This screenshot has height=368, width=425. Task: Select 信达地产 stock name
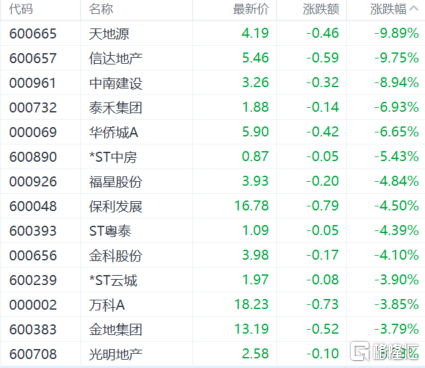coord(115,58)
